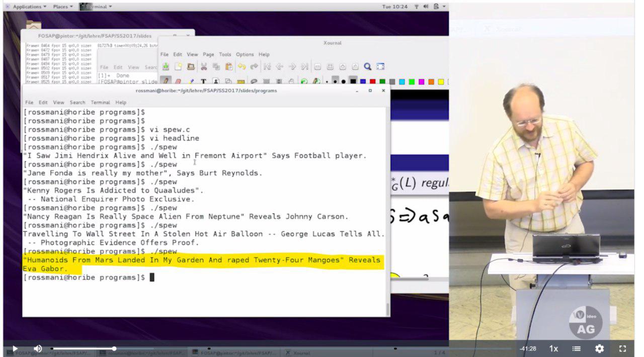644x357 pixels.
Task: Pick the red pen color swatch
Action: (x=372, y=81)
